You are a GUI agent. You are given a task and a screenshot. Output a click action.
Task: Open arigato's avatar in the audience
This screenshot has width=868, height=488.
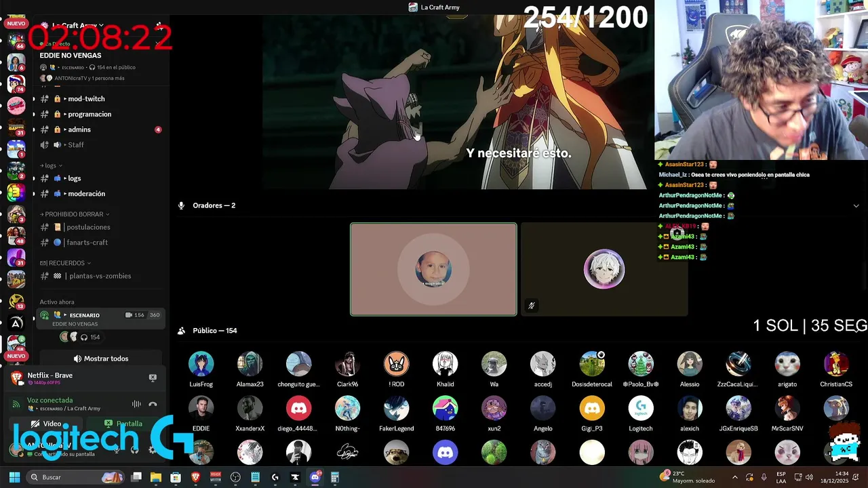(787, 364)
